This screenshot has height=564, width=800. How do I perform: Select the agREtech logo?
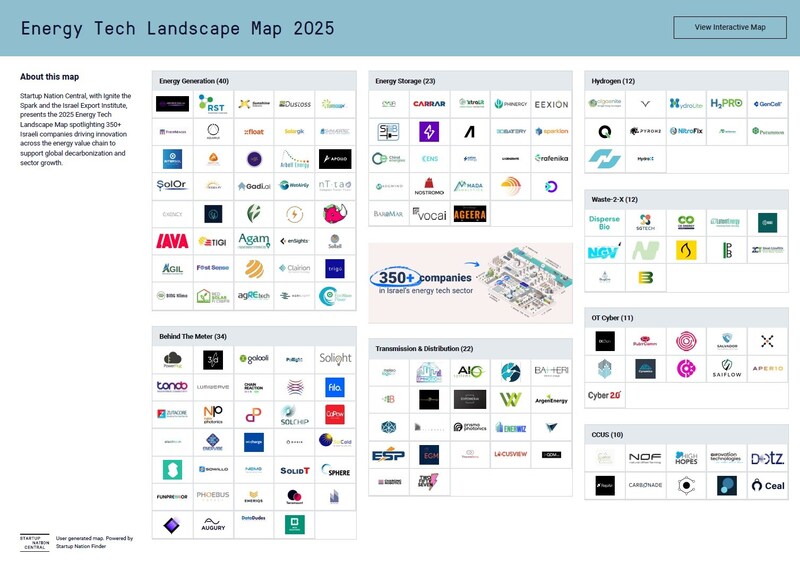254,296
